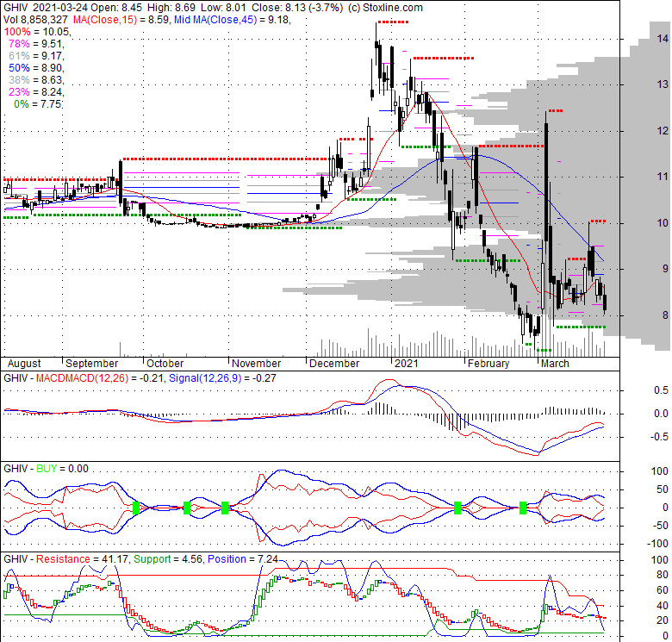Image resolution: width=672 pixels, height=642 pixels.
Task: Click the MACD axis value 0.5
Action: pos(662,390)
